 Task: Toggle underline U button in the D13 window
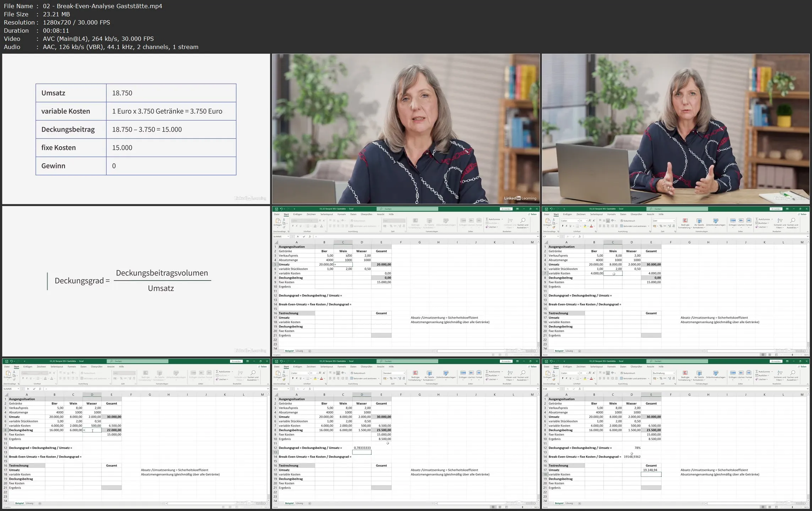300,378
